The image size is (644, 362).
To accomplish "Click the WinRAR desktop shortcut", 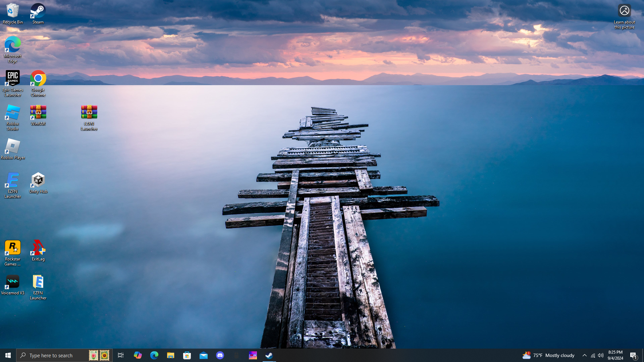I will coord(38,115).
